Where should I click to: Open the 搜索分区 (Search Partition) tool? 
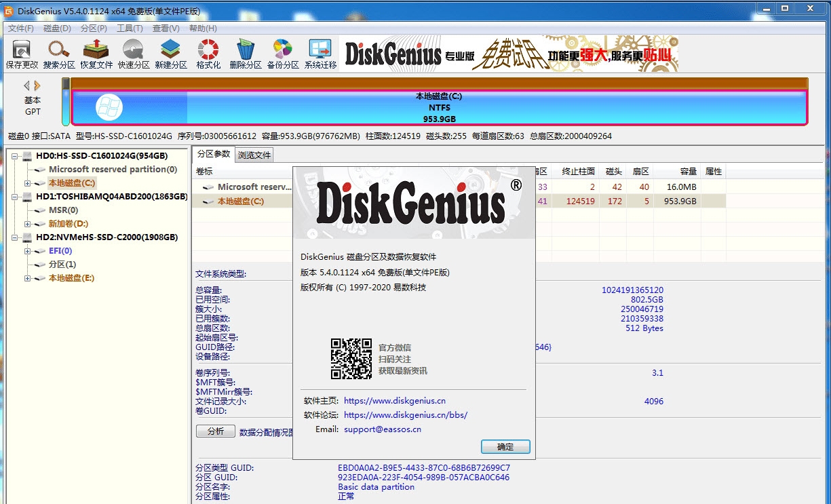click(x=58, y=53)
